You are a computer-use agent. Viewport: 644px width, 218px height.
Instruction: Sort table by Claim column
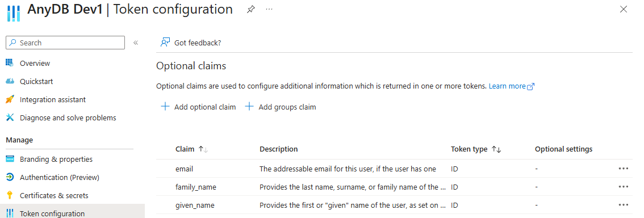tap(192, 149)
